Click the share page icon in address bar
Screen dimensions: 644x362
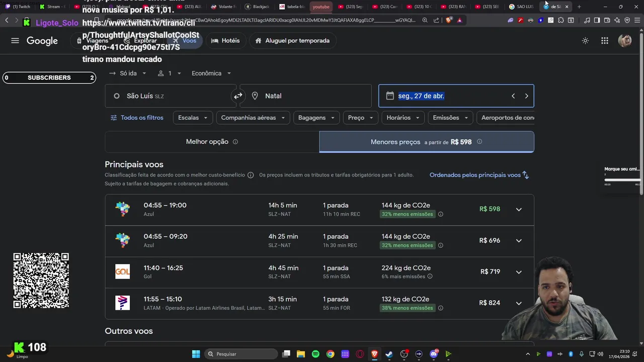436,20
